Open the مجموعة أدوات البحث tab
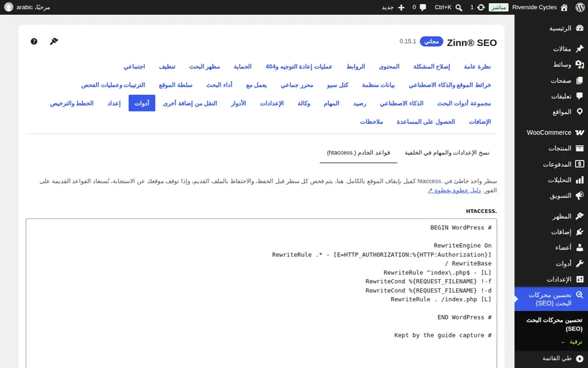The image size is (588, 368). 464,103
